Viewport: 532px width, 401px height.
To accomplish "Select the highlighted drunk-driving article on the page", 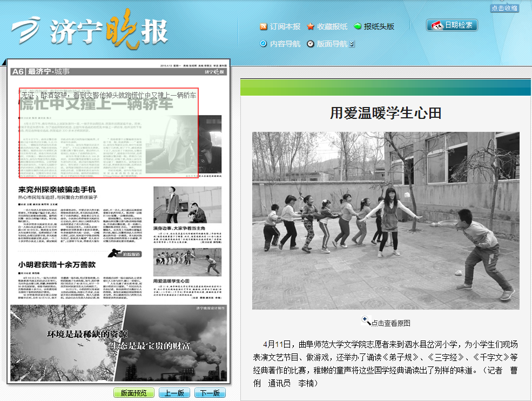I will click(x=109, y=132).
